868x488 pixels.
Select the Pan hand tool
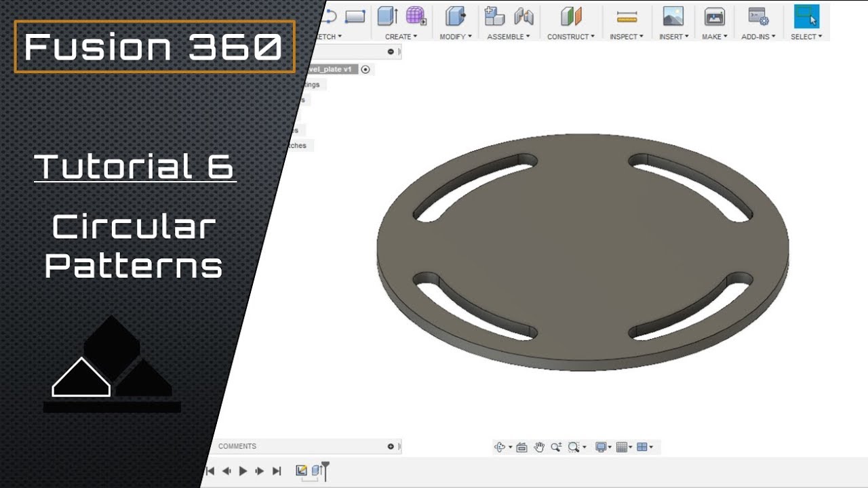(x=539, y=447)
